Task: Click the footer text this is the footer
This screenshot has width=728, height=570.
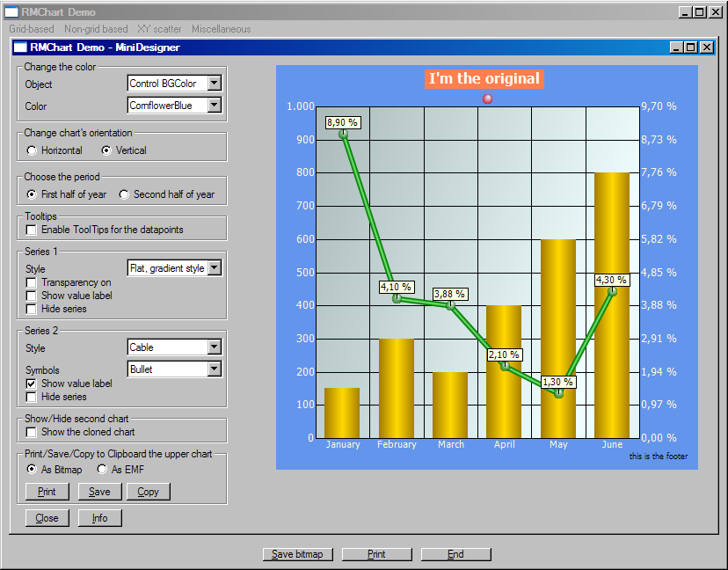Action: pos(659,457)
